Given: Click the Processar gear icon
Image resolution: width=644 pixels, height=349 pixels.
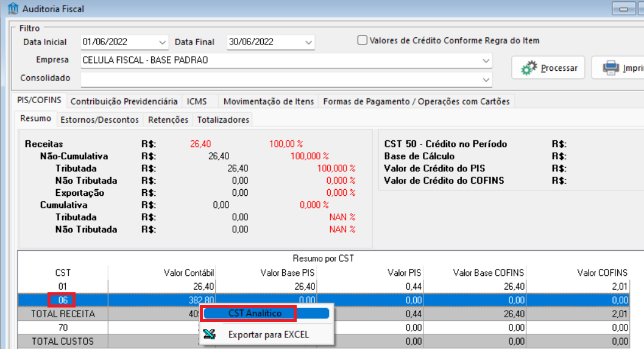Looking at the screenshot, I should click(529, 68).
